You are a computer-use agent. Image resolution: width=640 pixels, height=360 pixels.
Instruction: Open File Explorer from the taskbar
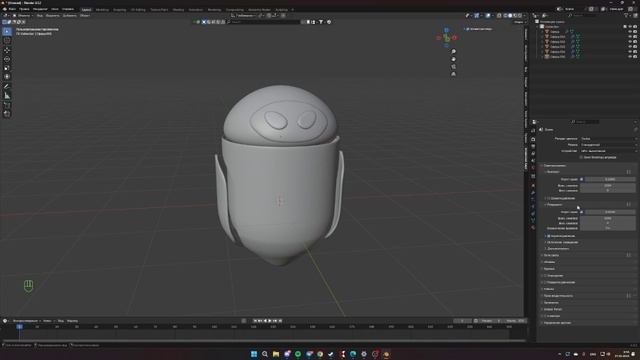pos(276,354)
